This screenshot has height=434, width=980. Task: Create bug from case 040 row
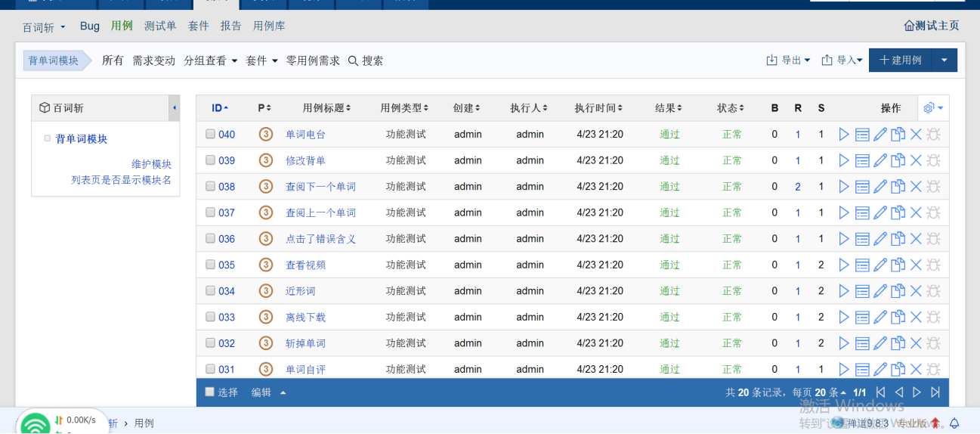point(933,135)
